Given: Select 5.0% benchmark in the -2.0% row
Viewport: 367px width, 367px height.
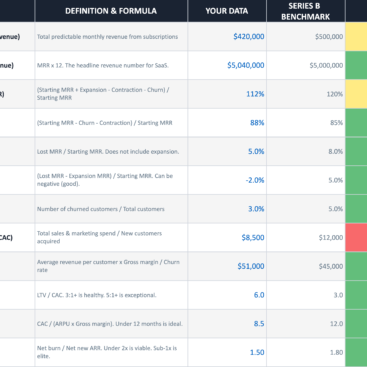Looking at the screenshot, I should (306, 180).
